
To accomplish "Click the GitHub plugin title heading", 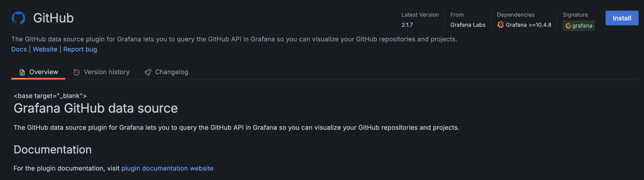I will (53, 18).
